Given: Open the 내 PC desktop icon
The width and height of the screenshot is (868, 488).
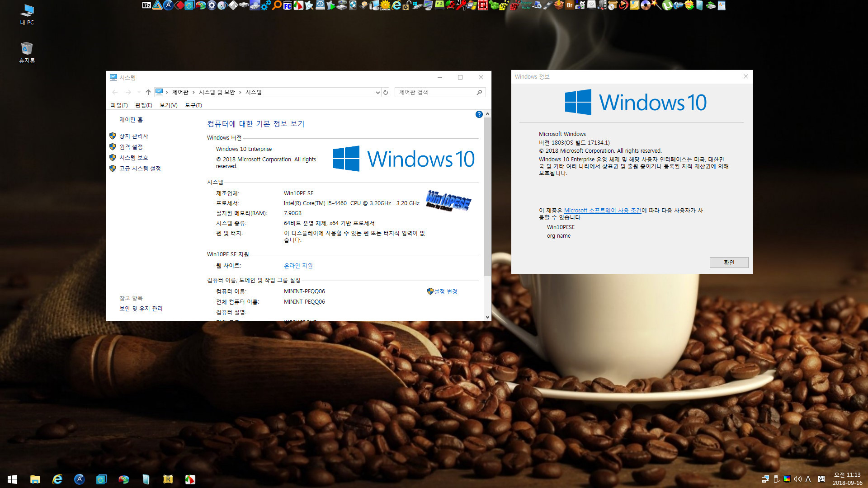Looking at the screenshot, I should click(x=27, y=14).
